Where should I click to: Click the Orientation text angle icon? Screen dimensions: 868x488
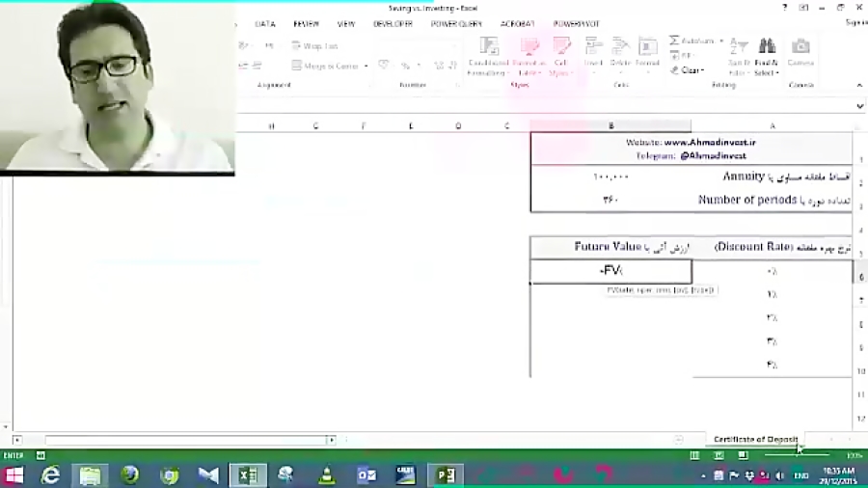click(244, 46)
